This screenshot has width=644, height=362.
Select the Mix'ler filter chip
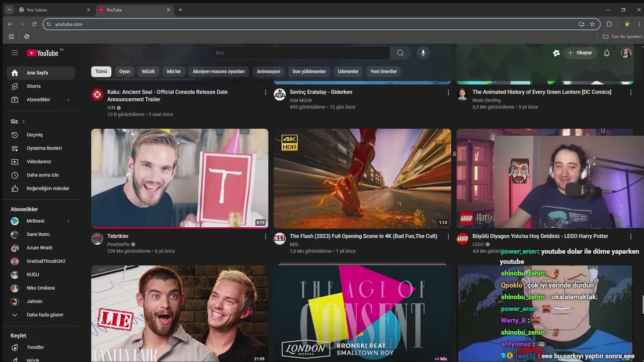pyautogui.click(x=174, y=71)
